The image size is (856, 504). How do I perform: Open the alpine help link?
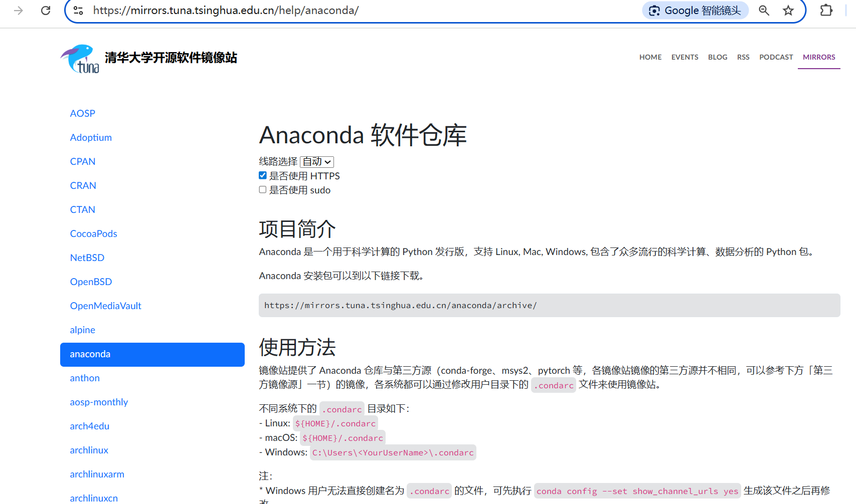83,330
